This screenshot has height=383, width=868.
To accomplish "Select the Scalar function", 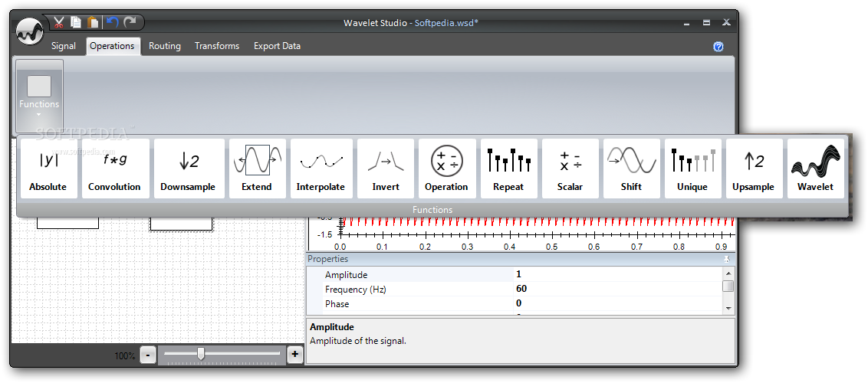I will 570,169.
